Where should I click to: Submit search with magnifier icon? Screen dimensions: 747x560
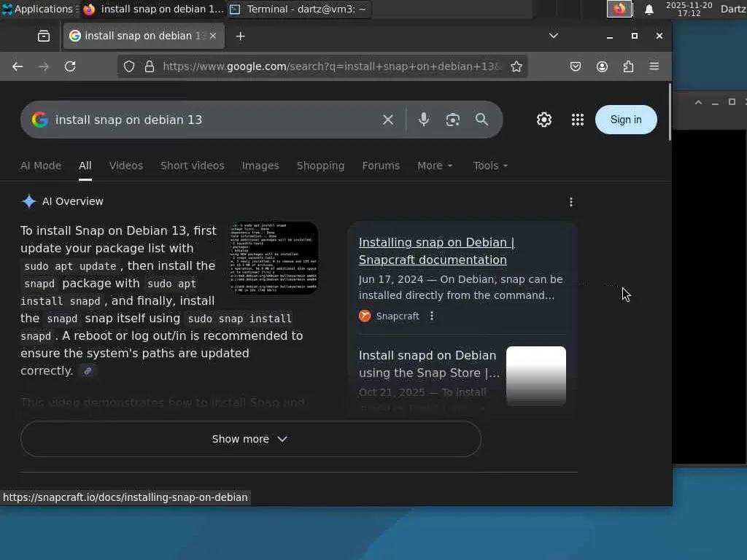coord(481,120)
